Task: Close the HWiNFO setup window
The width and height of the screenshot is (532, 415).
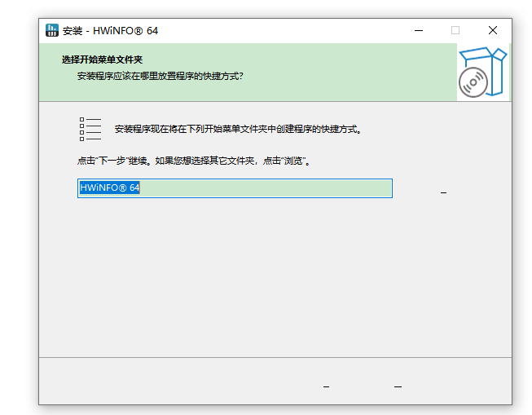Action: click(493, 30)
